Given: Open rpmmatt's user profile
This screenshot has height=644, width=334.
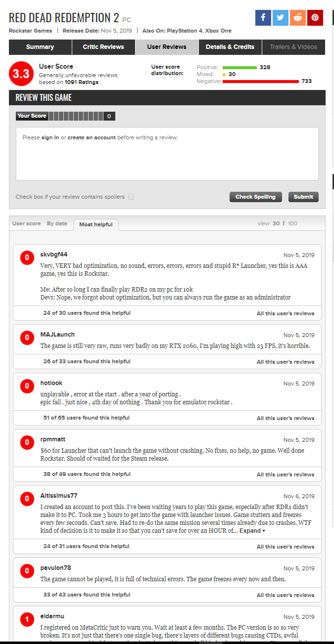Looking at the screenshot, I should pyautogui.click(x=52, y=439).
